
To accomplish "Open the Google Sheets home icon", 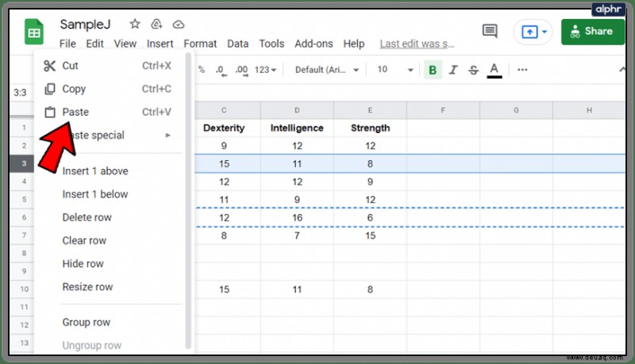I will 34,32.
